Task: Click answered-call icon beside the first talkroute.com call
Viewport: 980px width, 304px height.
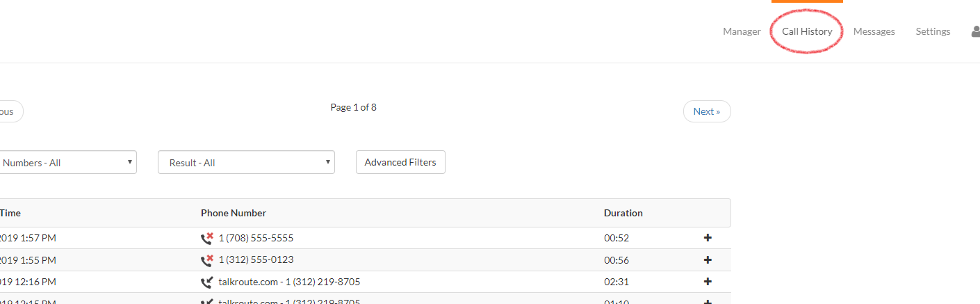Action: click(x=207, y=282)
